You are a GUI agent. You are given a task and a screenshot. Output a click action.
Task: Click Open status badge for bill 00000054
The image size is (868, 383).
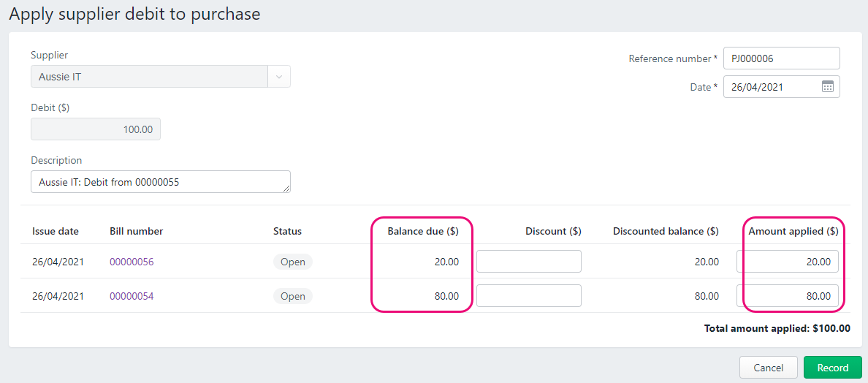(x=293, y=296)
